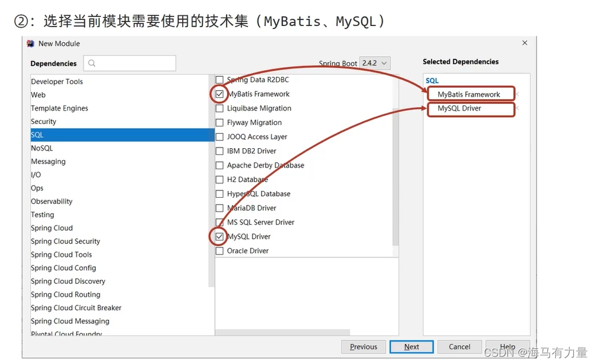
Task: Select the highlighted SQL category
Action: [122, 135]
